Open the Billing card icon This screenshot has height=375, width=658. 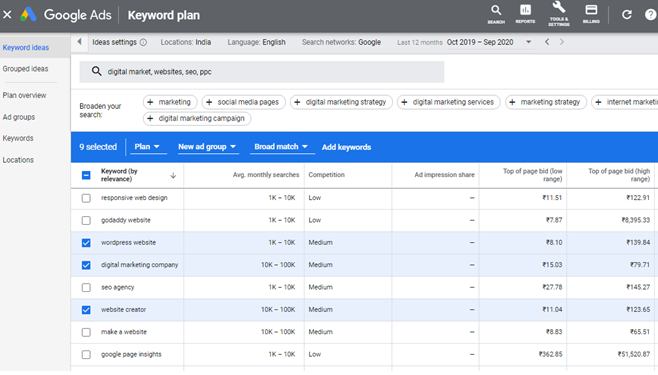pyautogui.click(x=591, y=14)
